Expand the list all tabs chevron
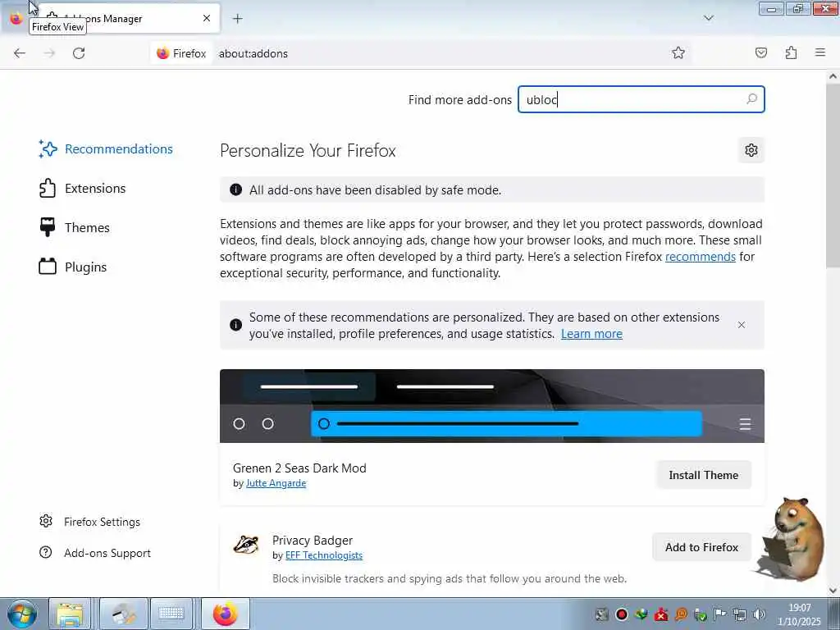Screen dimensions: 840x630 [708, 18]
